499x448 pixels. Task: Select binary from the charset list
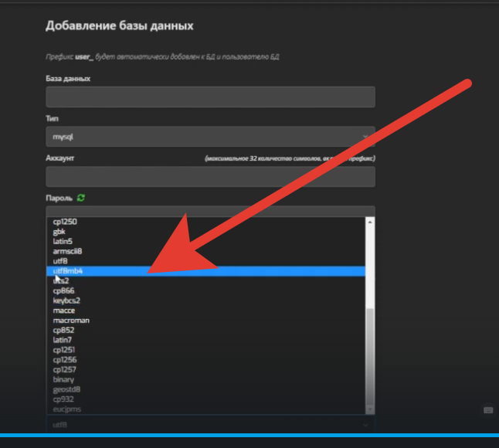click(x=63, y=379)
